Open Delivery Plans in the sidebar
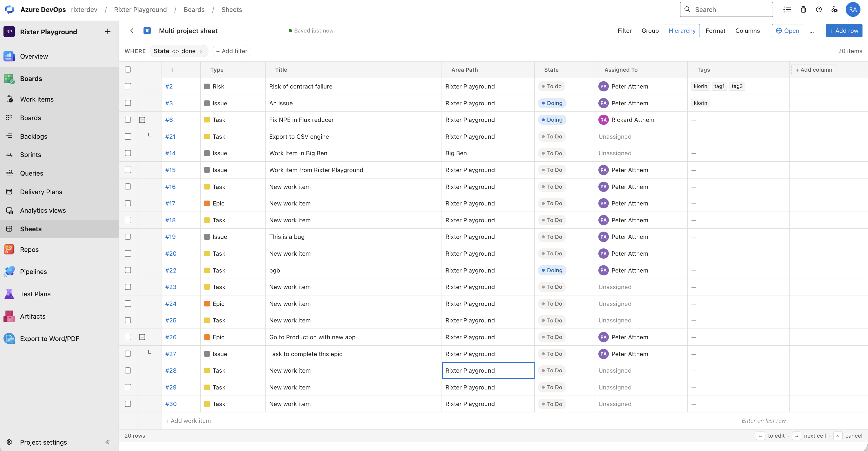The image size is (868, 451). tap(59, 192)
